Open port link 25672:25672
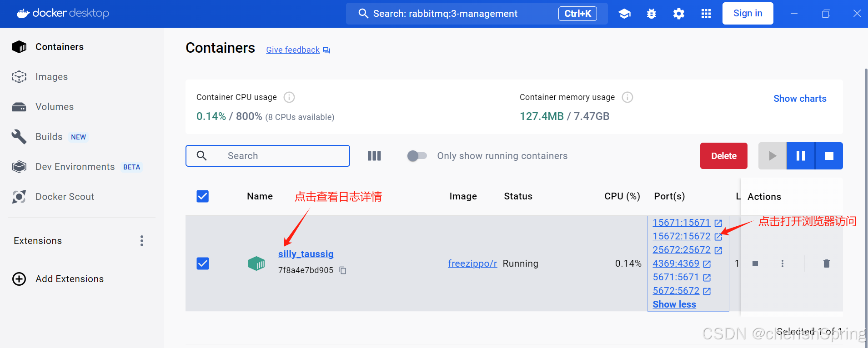 click(x=682, y=250)
